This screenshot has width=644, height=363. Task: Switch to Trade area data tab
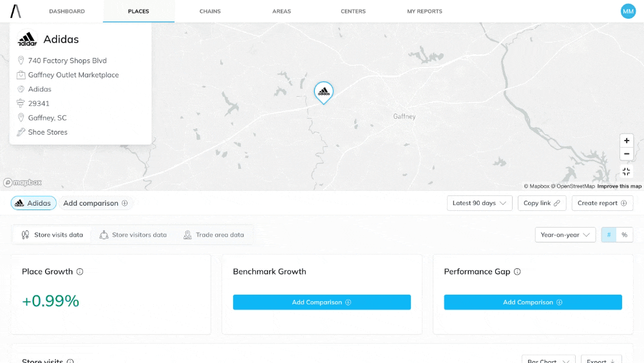pos(214,235)
